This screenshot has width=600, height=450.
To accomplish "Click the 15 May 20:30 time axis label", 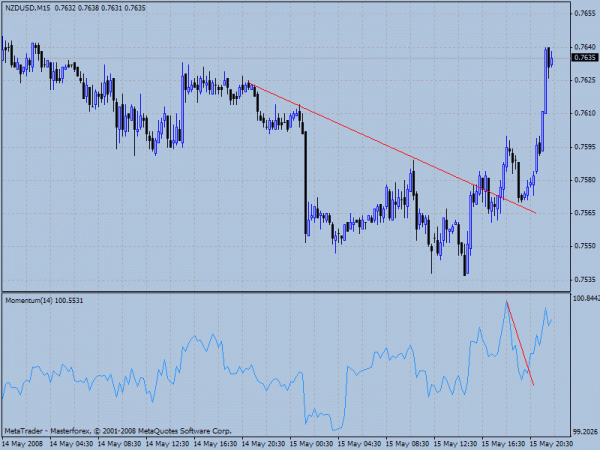I will pyautogui.click(x=551, y=444).
